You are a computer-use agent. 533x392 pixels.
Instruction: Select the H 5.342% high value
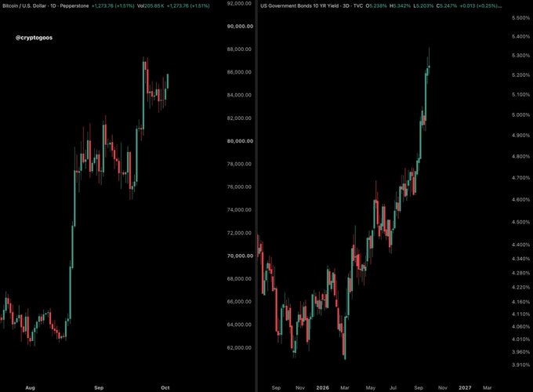(400, 5)
